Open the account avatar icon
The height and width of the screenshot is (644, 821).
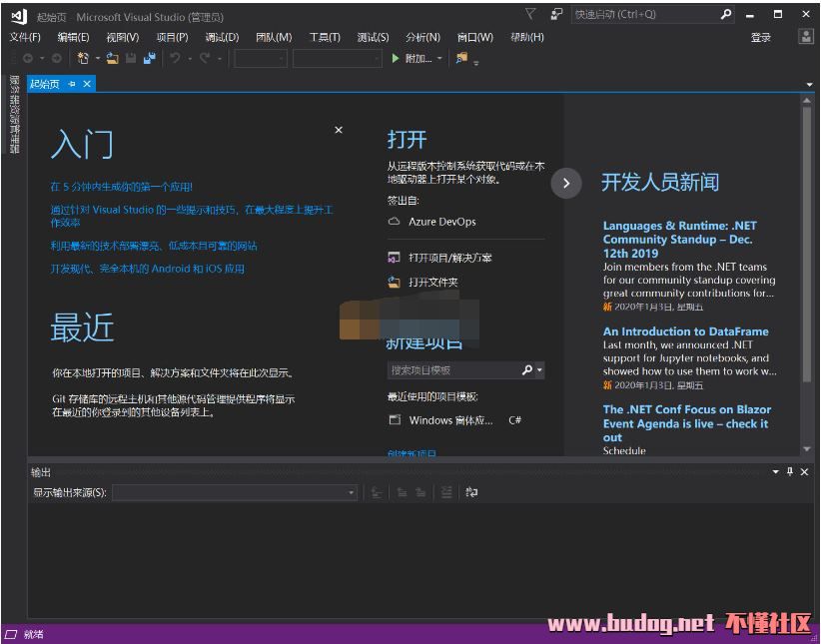(x=806, y=36)
